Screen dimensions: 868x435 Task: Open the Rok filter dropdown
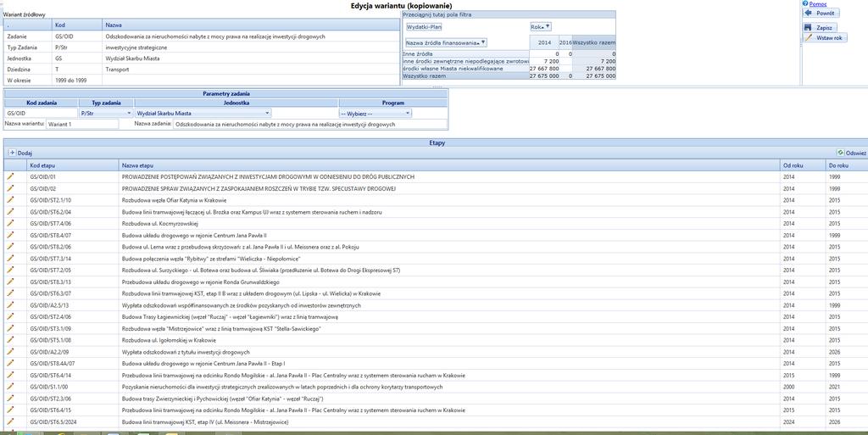(x=548, y=26)
